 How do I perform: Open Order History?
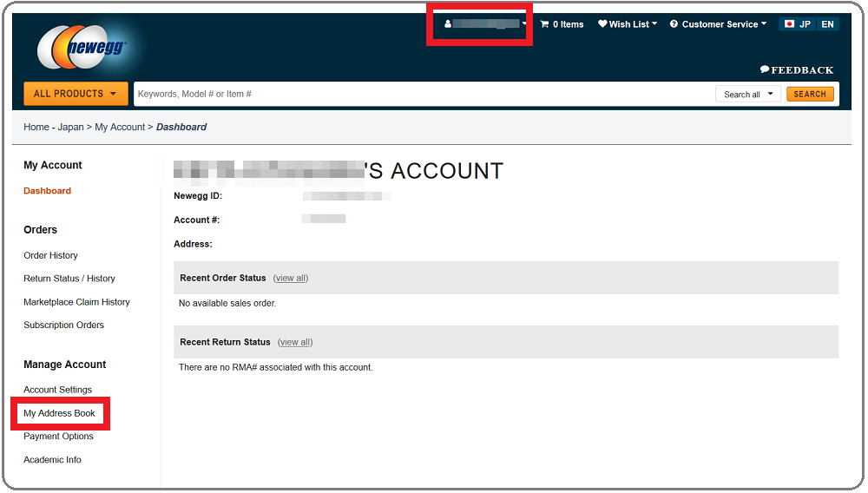click(50, 256)
